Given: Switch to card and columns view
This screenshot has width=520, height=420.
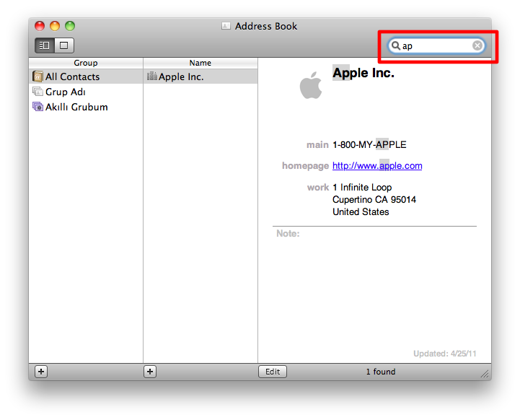Looking at the screenshot, I should (x=45, y=45).
